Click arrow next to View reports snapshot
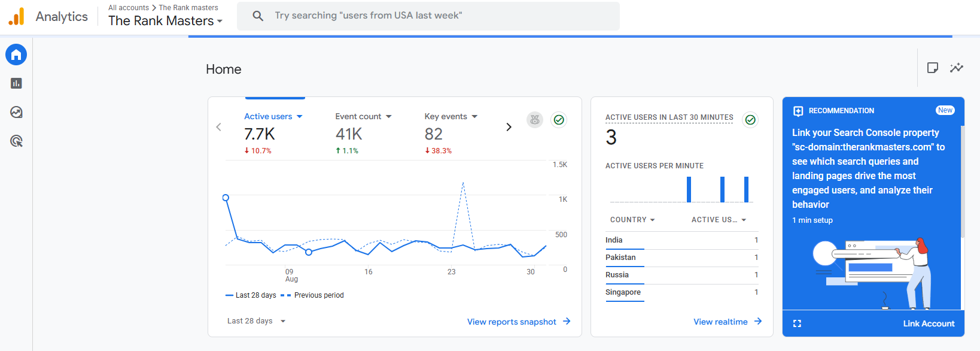The width and height of the screenshot is (980, 351). pos(567,322)
